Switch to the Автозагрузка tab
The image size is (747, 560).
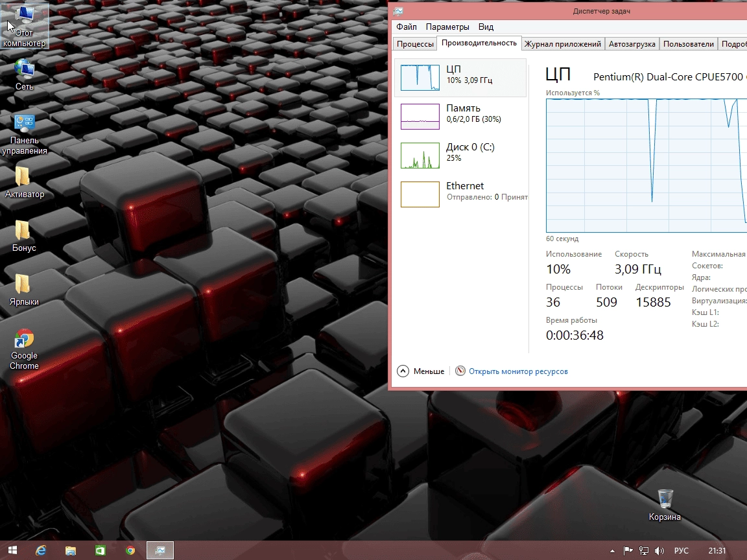632,44
